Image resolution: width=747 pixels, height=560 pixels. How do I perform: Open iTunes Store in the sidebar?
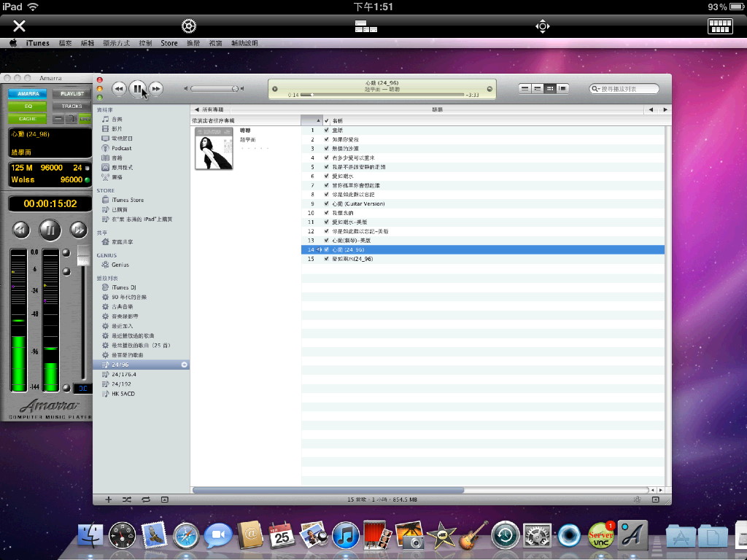pos(128,200)
